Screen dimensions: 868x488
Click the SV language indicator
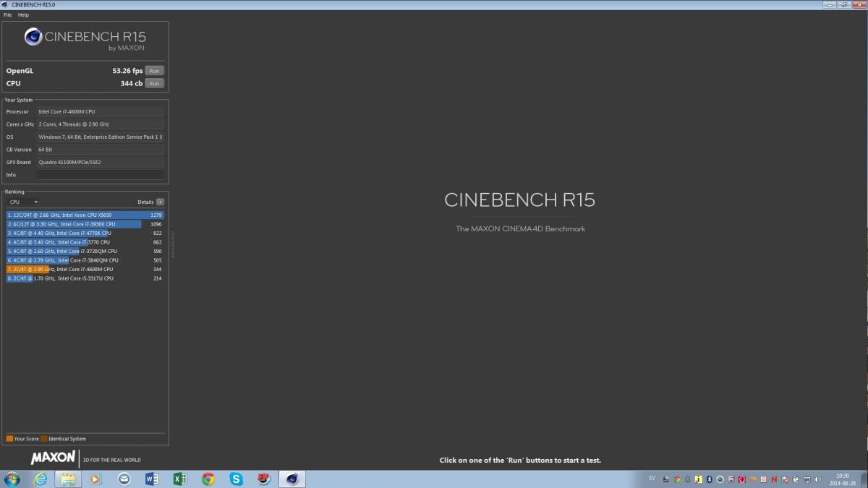coord(652,478)
